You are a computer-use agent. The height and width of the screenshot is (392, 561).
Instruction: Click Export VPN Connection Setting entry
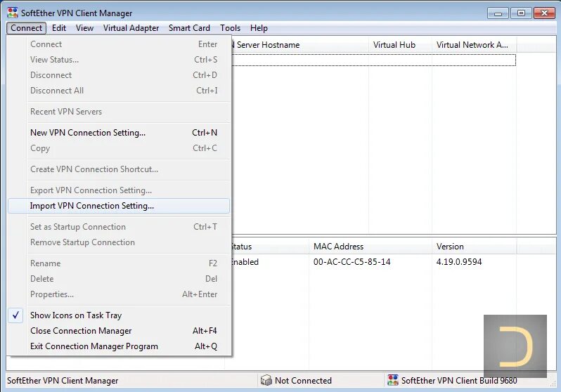pos(119,190)
